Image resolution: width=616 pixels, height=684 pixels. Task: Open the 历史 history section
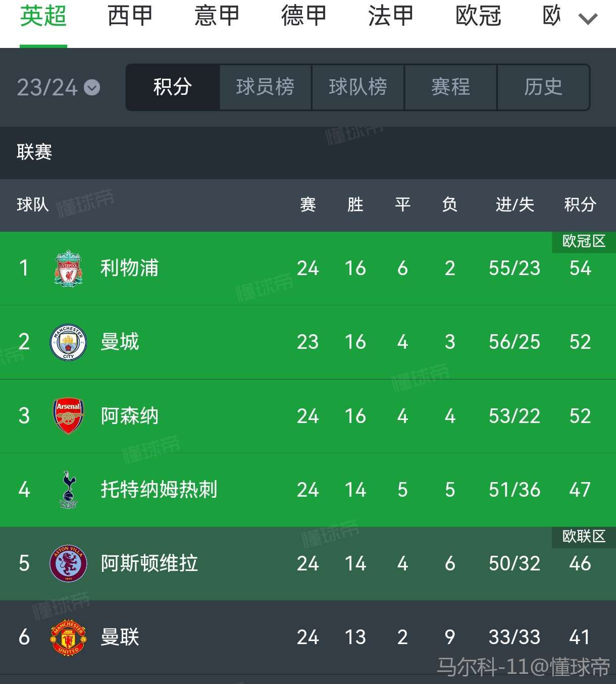tap(543, 87)
